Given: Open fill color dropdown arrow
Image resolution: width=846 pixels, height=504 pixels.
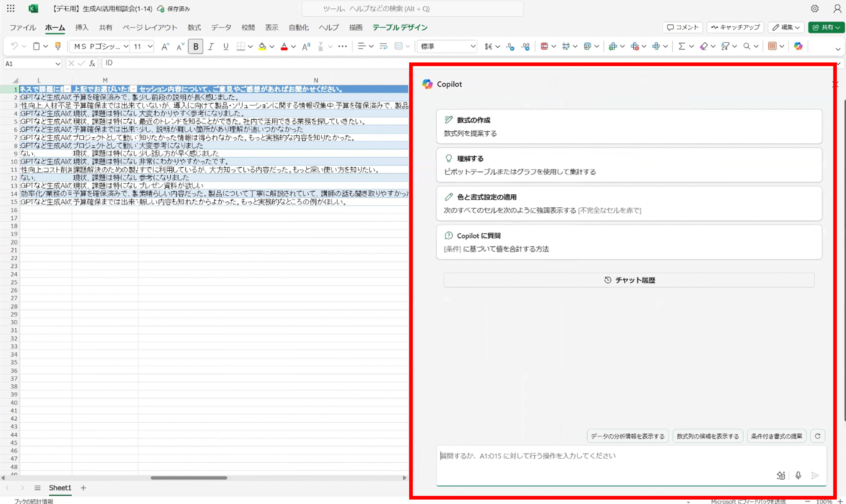Looking at the screenshot, I should (272, 47).
